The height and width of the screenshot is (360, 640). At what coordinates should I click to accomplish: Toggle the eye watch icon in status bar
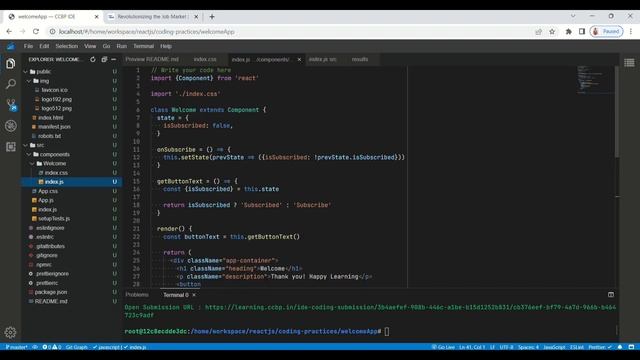[x=35, y=347]
